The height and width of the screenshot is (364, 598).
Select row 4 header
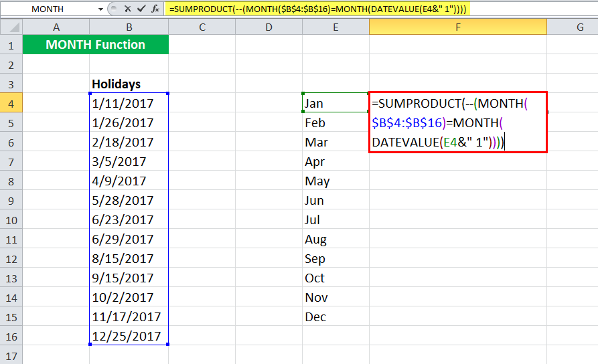pos(11,103)
